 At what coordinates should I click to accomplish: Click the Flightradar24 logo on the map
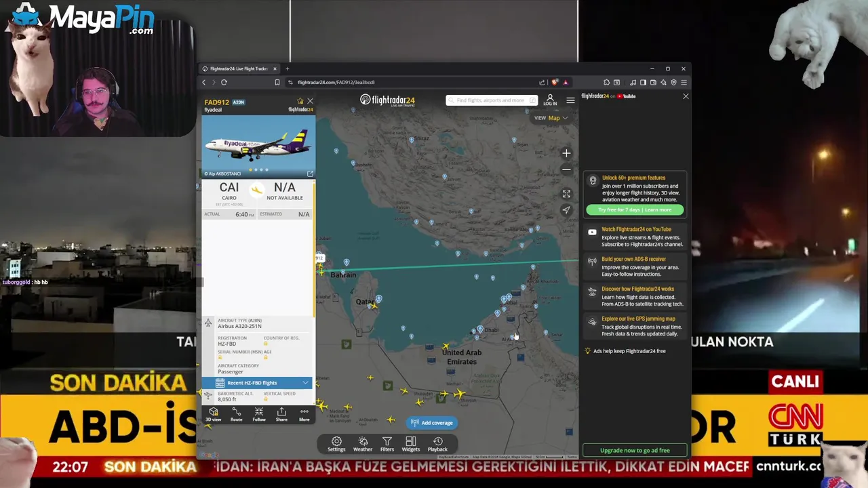[387, 100]
